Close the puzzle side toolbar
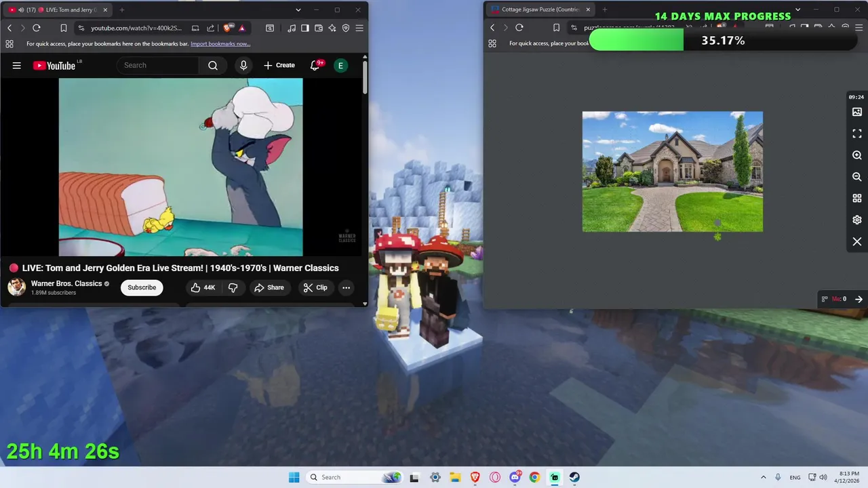 pyautogui.click(x=857, y=241)
